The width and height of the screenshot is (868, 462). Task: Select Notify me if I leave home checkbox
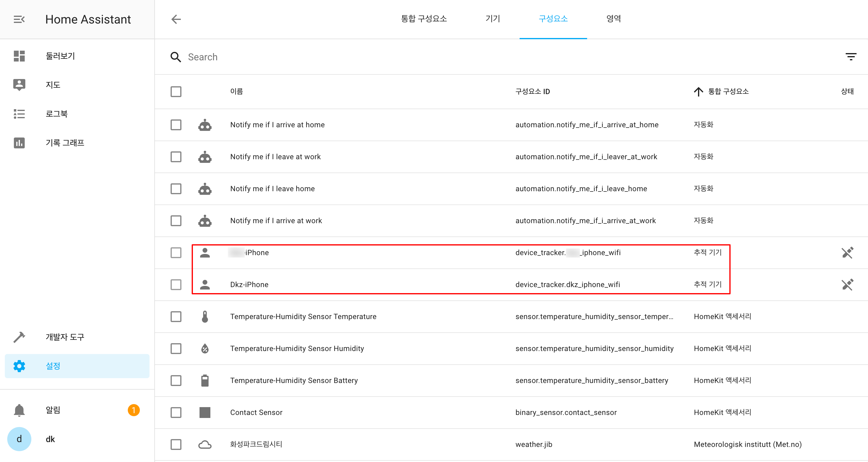tap(176, 188)
